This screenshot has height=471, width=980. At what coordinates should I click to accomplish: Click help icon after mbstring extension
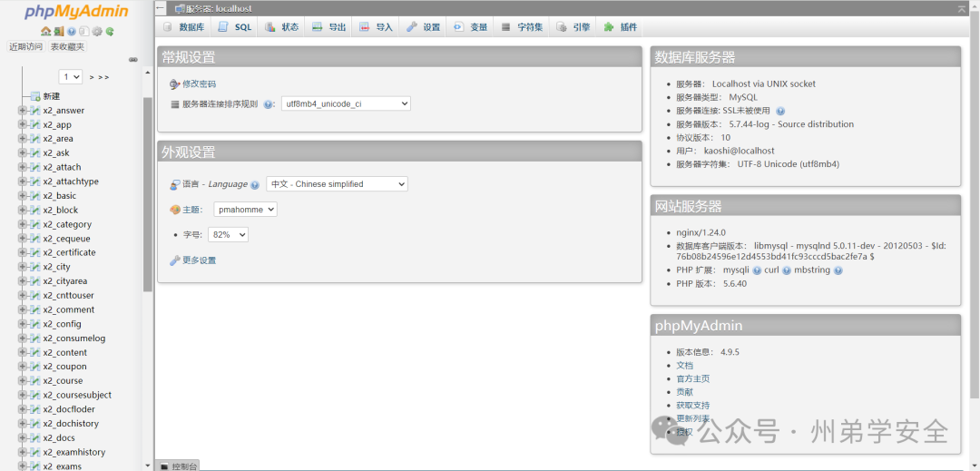click(x=838, y=270)
